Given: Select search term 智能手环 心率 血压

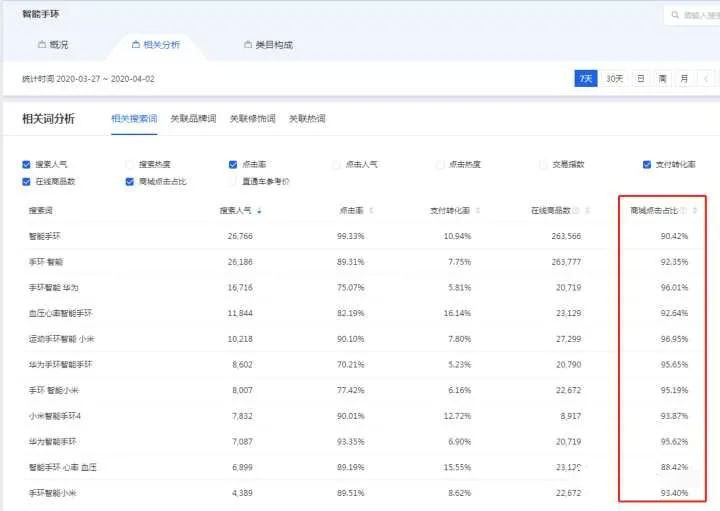Looking at the screenshot, I should pyautogui.click(x=62, y=468).
